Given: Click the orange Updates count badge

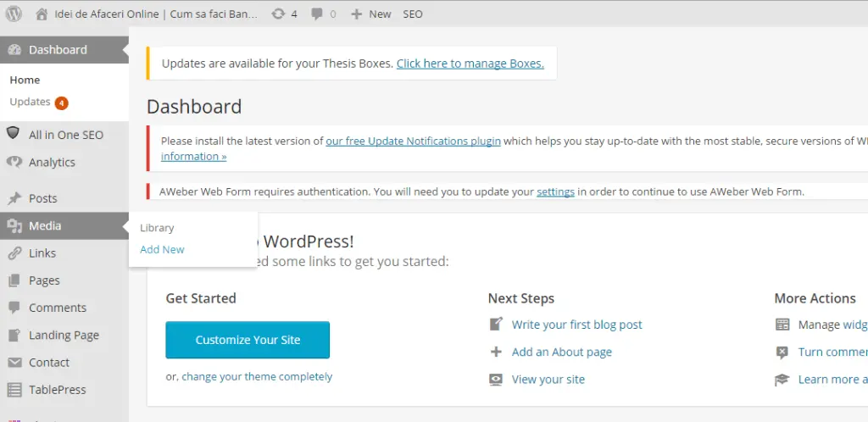Looking at the screenshot, I should click(x=61, y=103).
